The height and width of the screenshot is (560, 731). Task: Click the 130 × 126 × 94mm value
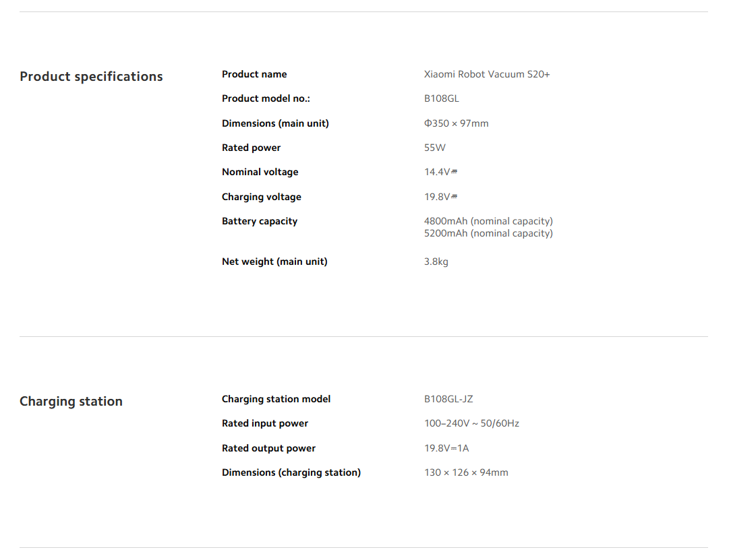(466, 472)
